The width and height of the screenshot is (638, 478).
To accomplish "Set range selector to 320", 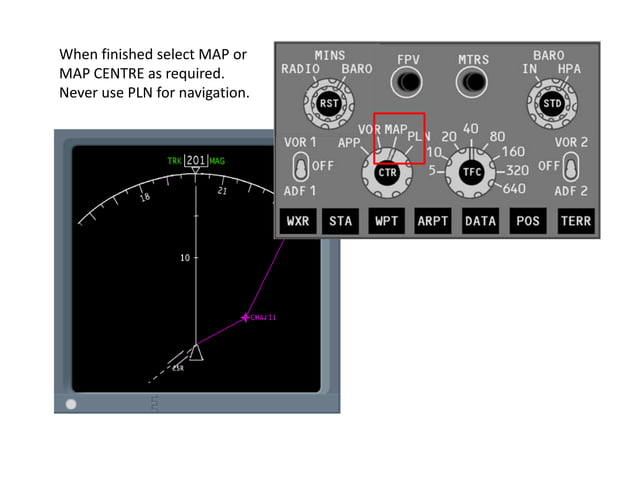I will pos(517,170).
